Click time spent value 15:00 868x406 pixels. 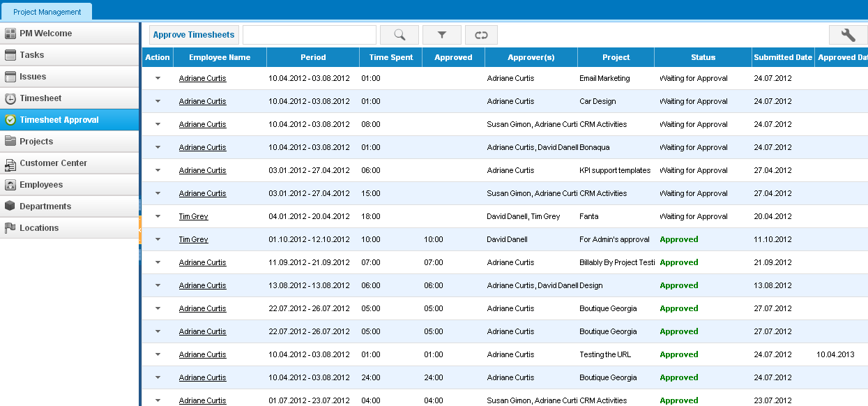pos(371,193)
